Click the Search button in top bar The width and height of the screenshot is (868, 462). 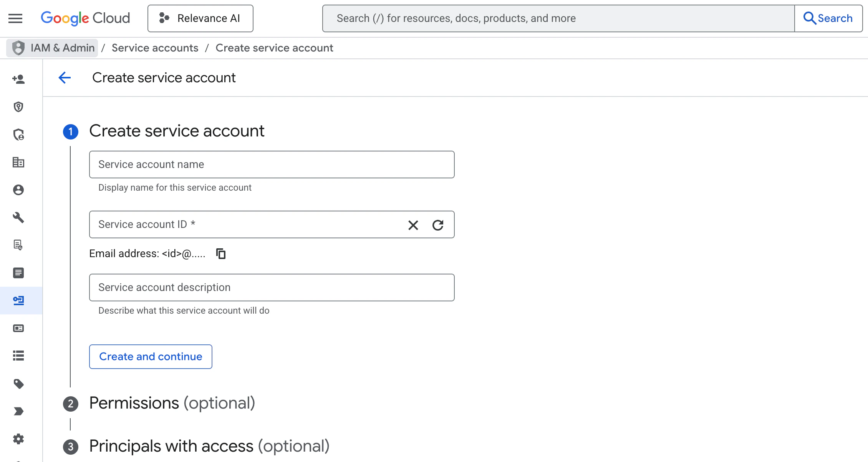tap(828, 18)
